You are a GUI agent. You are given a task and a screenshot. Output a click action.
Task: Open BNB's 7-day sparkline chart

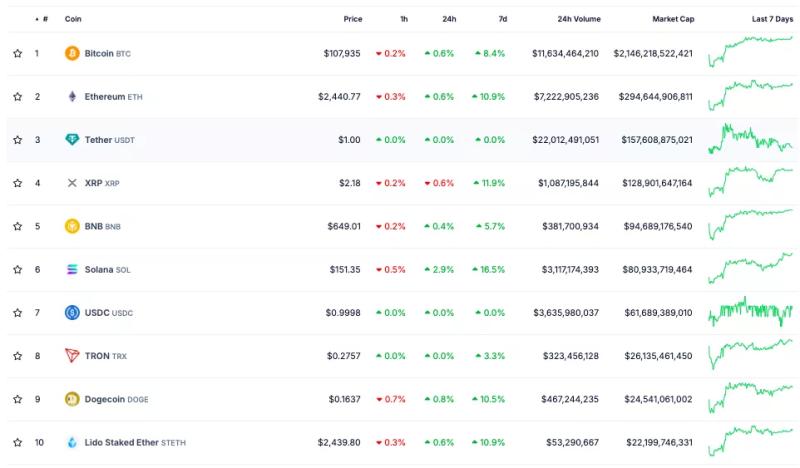(751, 225)
